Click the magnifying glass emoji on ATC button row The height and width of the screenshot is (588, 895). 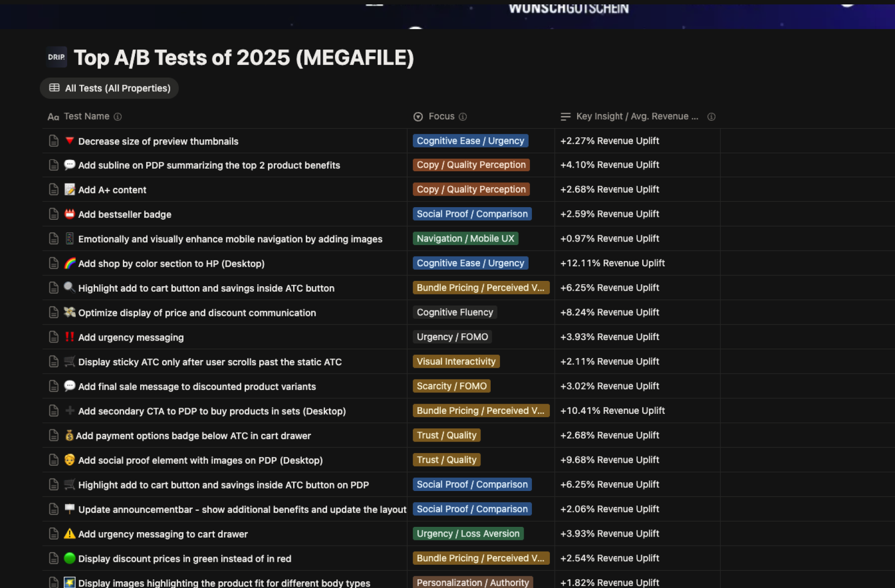(69, 288)
